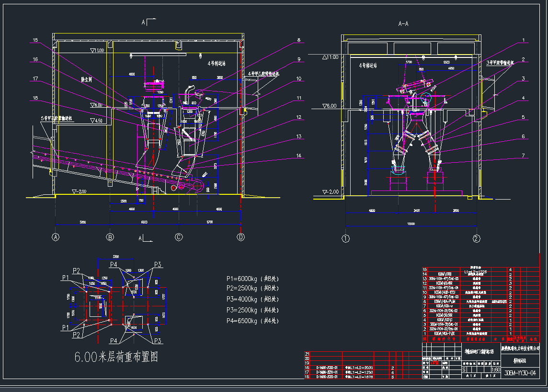Click grid axis bubble A

[56, 237]
